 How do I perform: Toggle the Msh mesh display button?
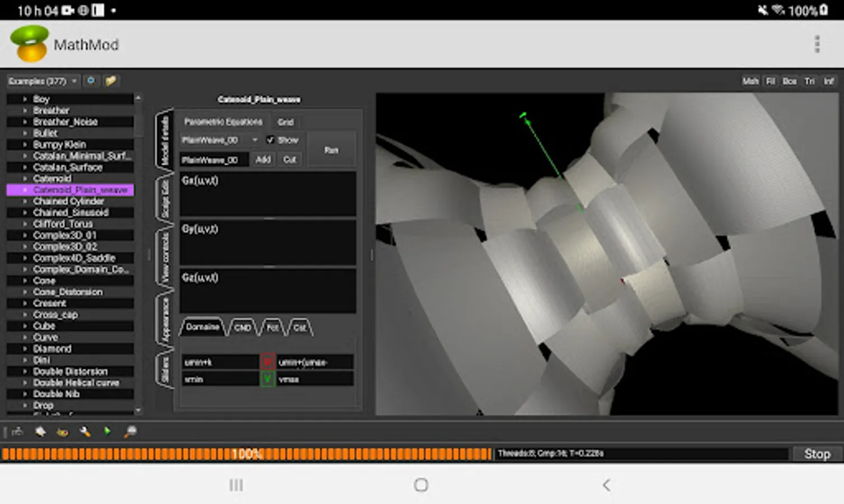click(x=750, y=81)
